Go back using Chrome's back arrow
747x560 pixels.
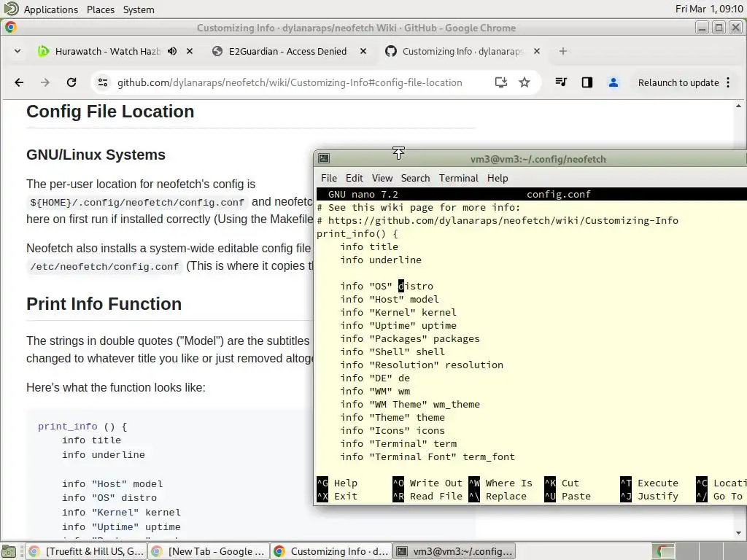(x=19, y=82)
